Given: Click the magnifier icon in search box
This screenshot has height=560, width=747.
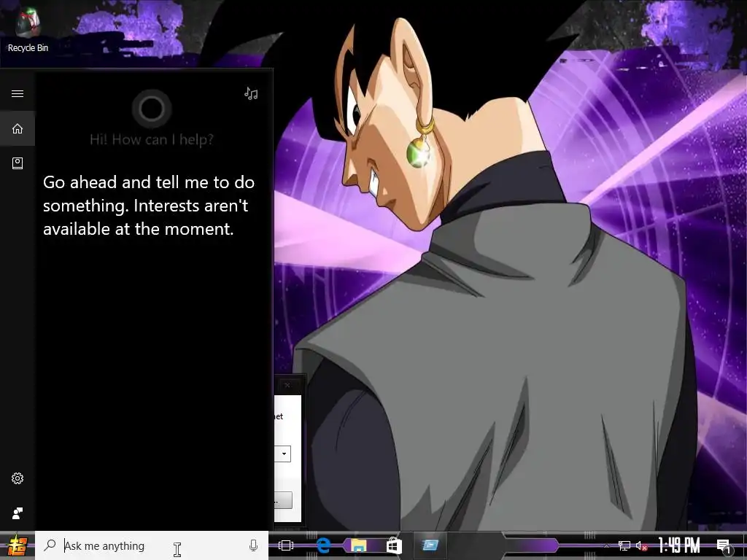Looking at the screenshot, I should coord(50,545).
